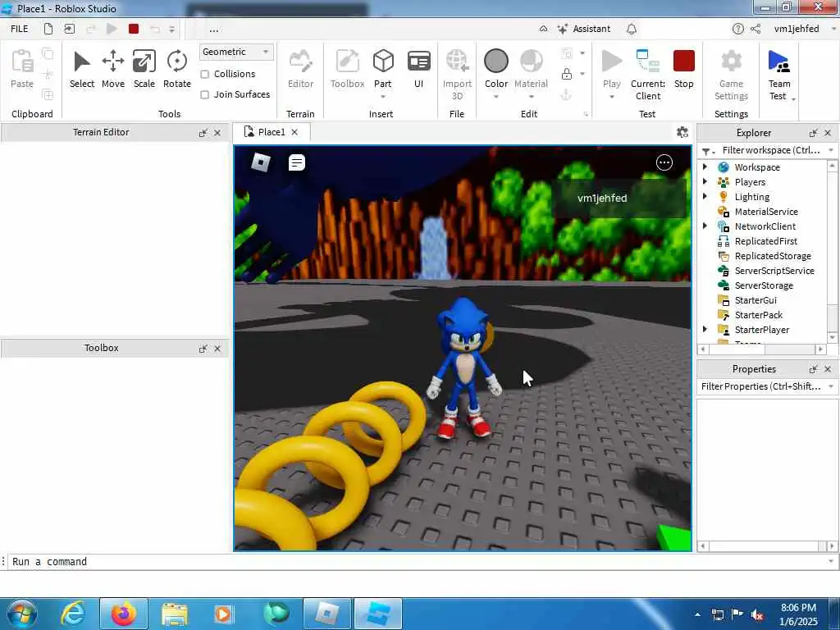The height and width of the screenshot is (630, 840).
Task: Enable the Collisions checkbox
Action: (204, 74)
